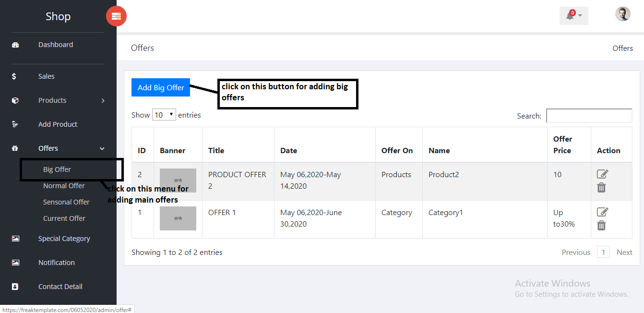Click edit icon for PRODUCT OFFER 2
This screenshot has width=644, height=313.
click(x=602, y=174)
